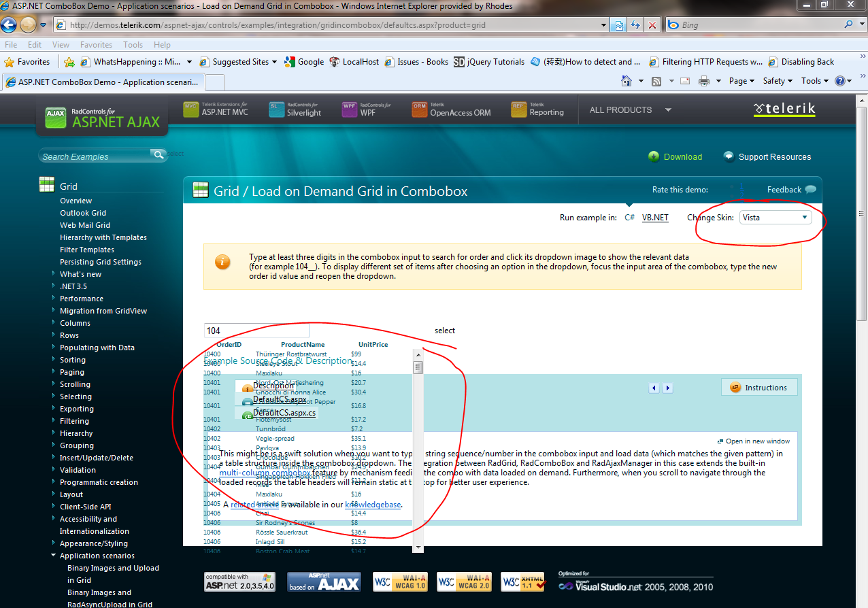Select the ASP.NET ComboBox Demo browser tab
Viewport: 868px width, 608px height.
102,82
